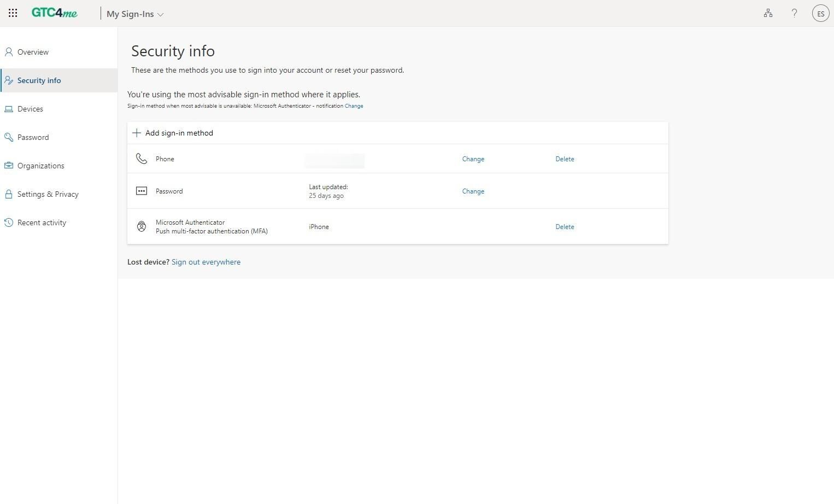
Task: Delete the Microsoft Authenticator method
Action: pyautogui.click(x=565, y=227)
